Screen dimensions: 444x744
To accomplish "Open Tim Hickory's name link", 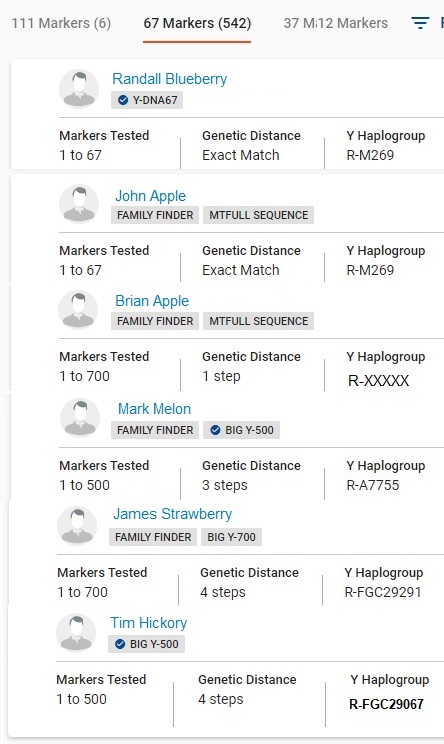I will (x=148, y=623).
